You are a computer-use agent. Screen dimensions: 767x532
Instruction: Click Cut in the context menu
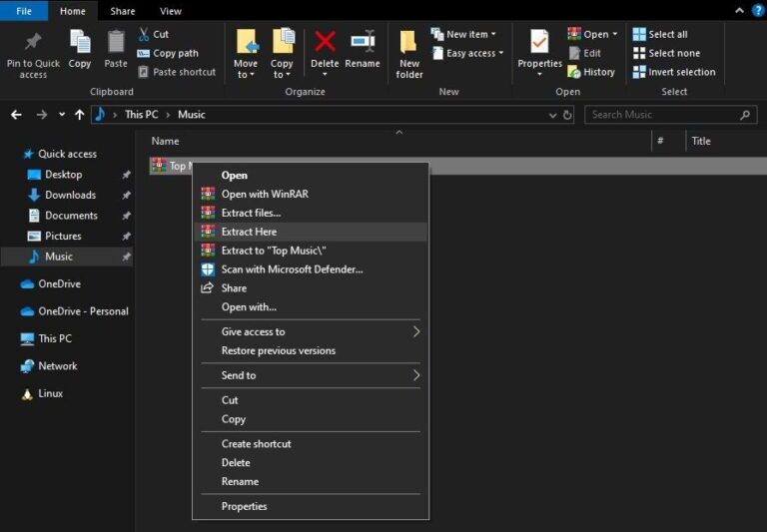tap(311, 400)
